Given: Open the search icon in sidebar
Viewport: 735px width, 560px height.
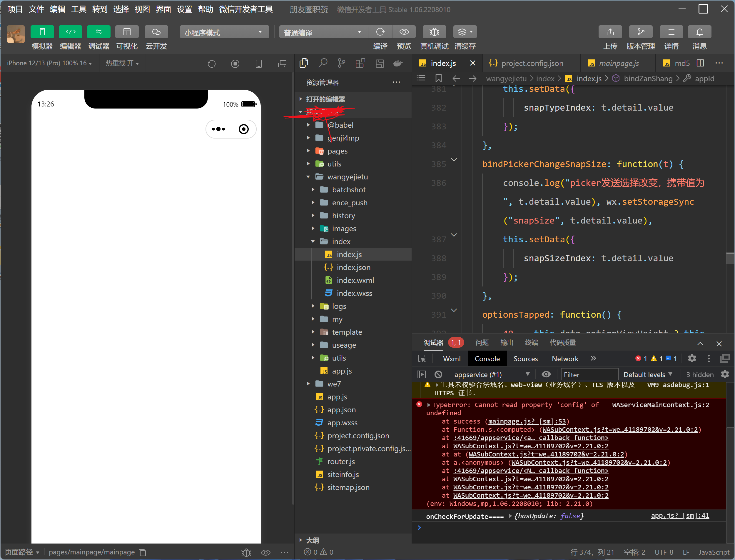Looking at the screenshot, I should pos(323,63).
